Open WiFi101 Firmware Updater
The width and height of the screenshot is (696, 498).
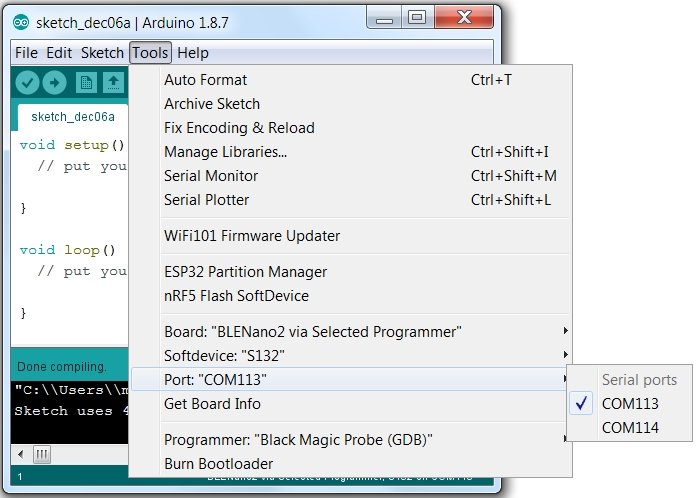pyautogui.click(x=351, y=236)
